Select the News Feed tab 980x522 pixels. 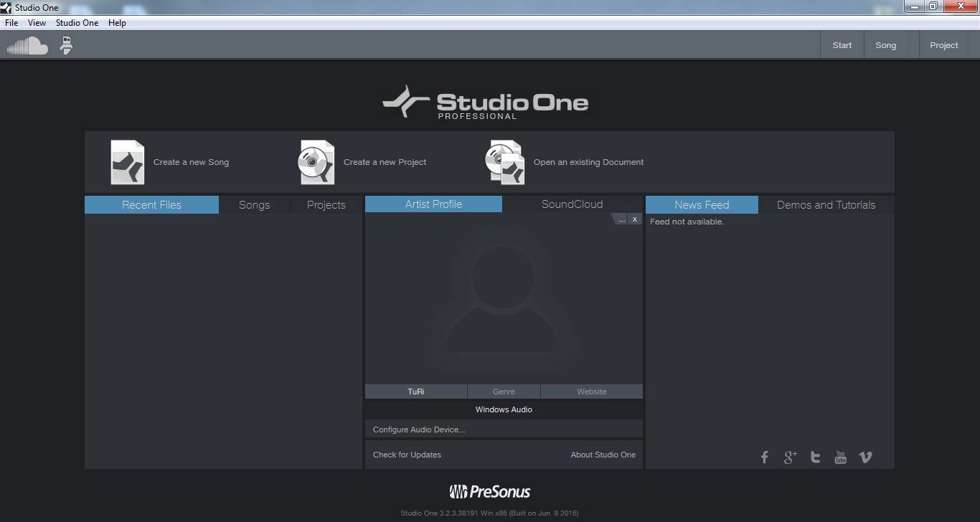click(702, 205)
